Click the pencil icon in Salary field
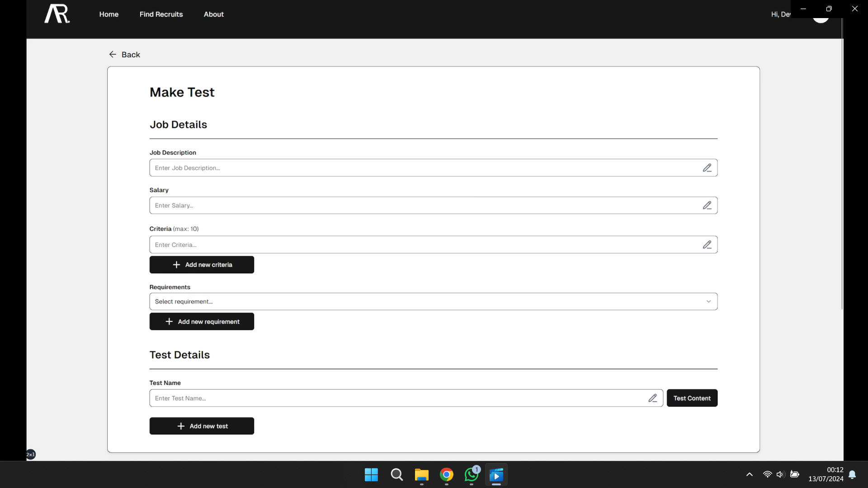868x488 pixels. (x=707, y=206)
